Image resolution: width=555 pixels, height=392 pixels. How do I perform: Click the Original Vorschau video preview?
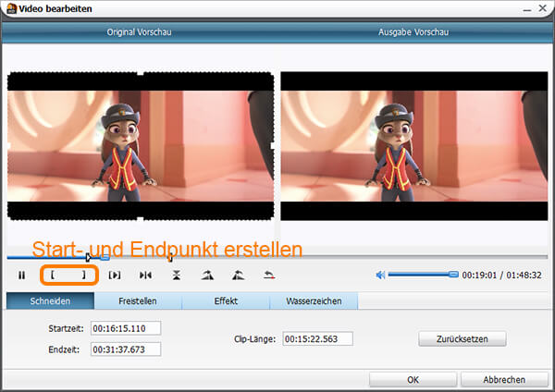[141, 146]
